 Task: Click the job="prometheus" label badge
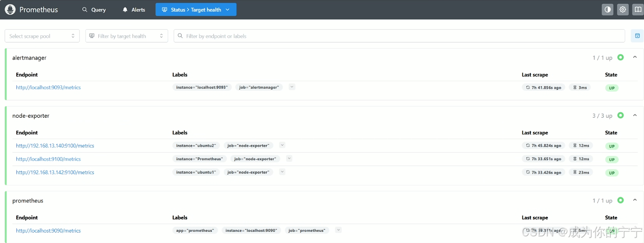click(307, 231)
